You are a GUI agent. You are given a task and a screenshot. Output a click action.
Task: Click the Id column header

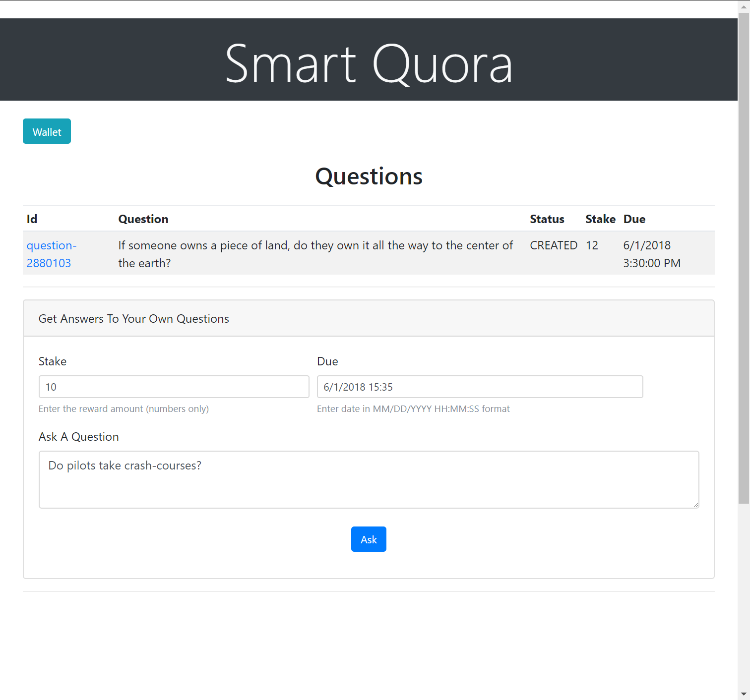tap(32, 219)
